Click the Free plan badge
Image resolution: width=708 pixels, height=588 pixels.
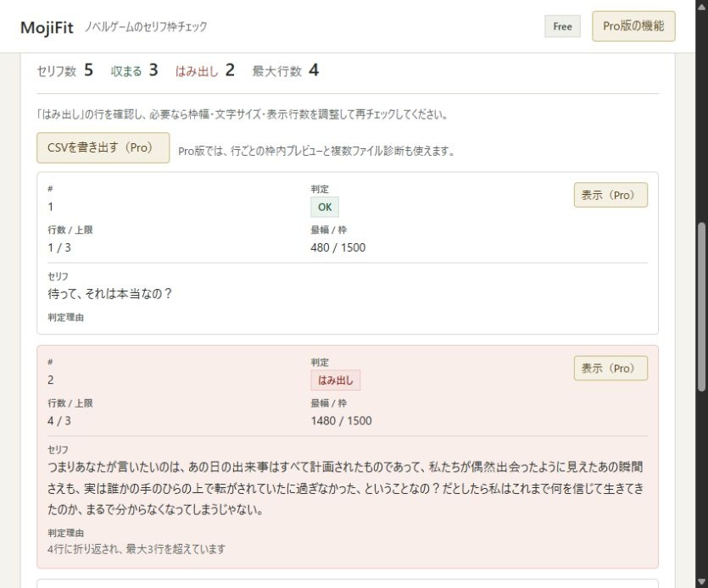click(562, 26)
